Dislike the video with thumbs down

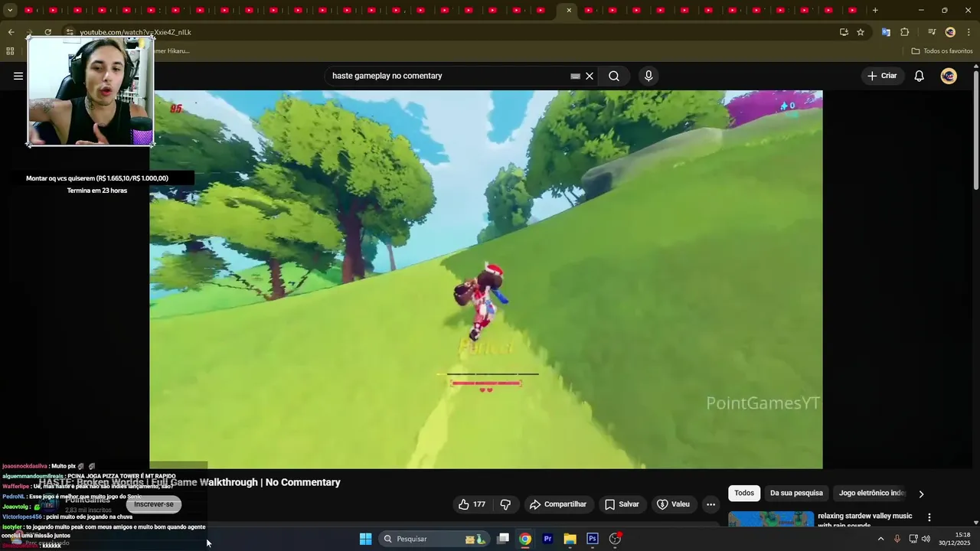(505, 504)
